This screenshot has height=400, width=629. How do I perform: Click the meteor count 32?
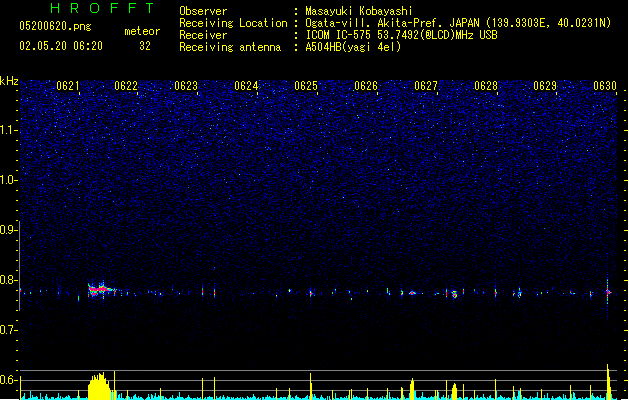[x=145, y=46]
